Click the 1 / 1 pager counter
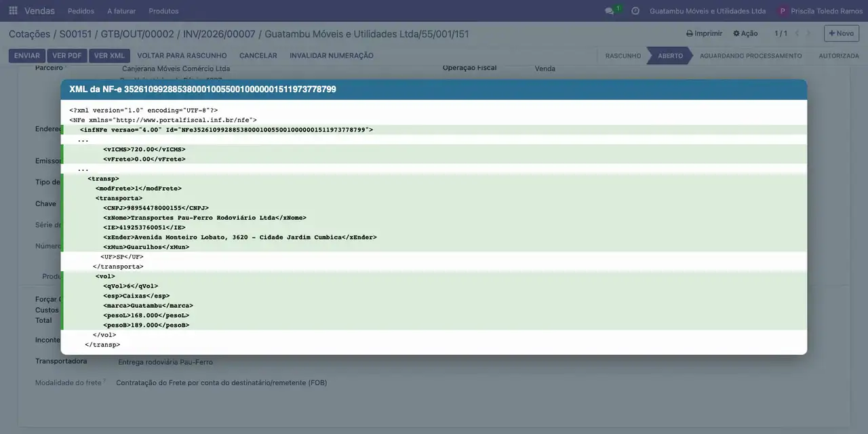The image size is (868, 434). point(781,33)
